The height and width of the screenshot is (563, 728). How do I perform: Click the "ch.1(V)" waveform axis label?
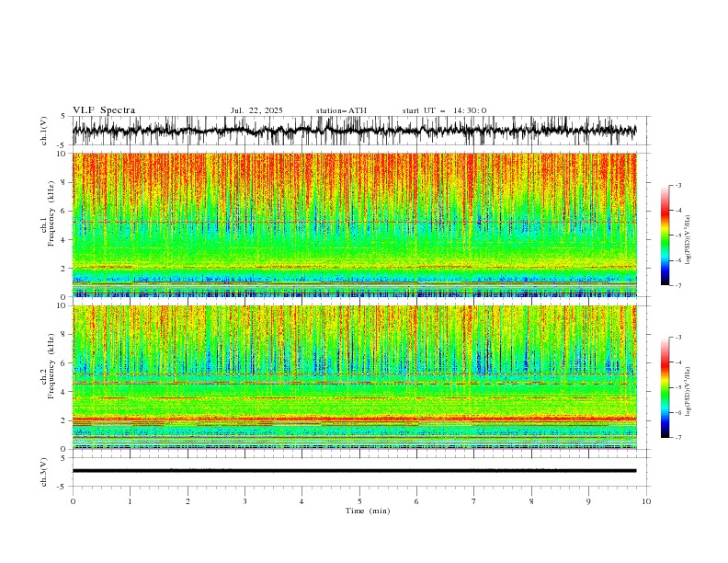pyautogui.click(x=44, y=131)
